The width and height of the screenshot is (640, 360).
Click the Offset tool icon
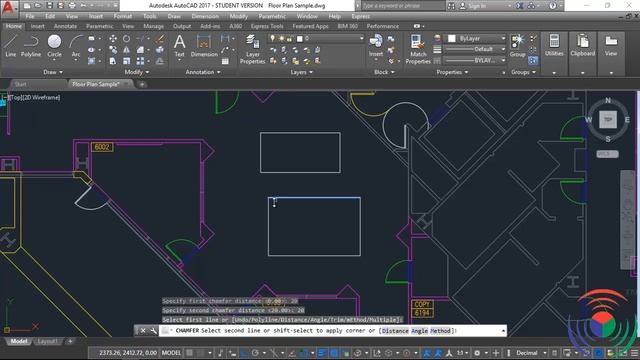coord(160,61)
